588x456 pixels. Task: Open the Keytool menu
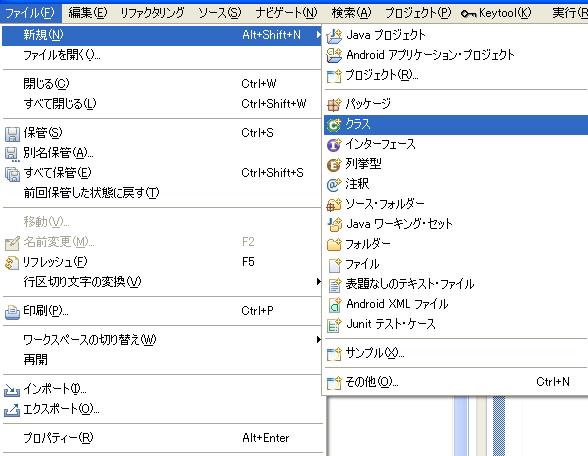(496, 13)
